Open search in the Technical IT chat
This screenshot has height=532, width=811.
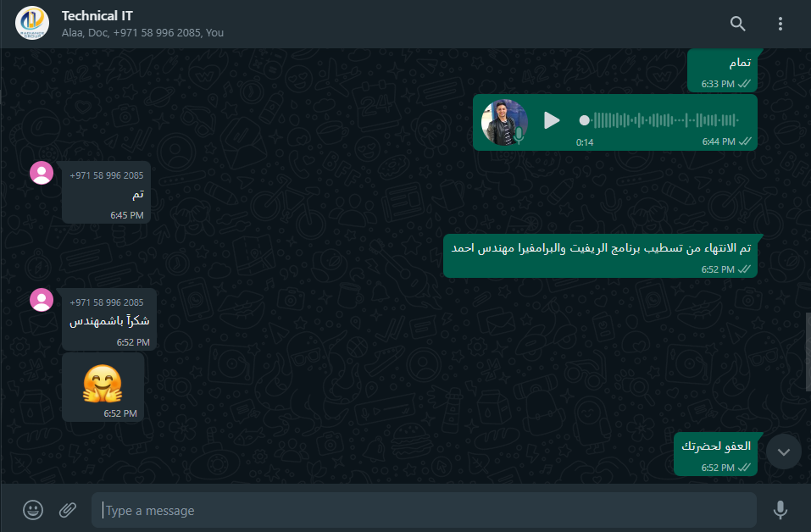737,23
